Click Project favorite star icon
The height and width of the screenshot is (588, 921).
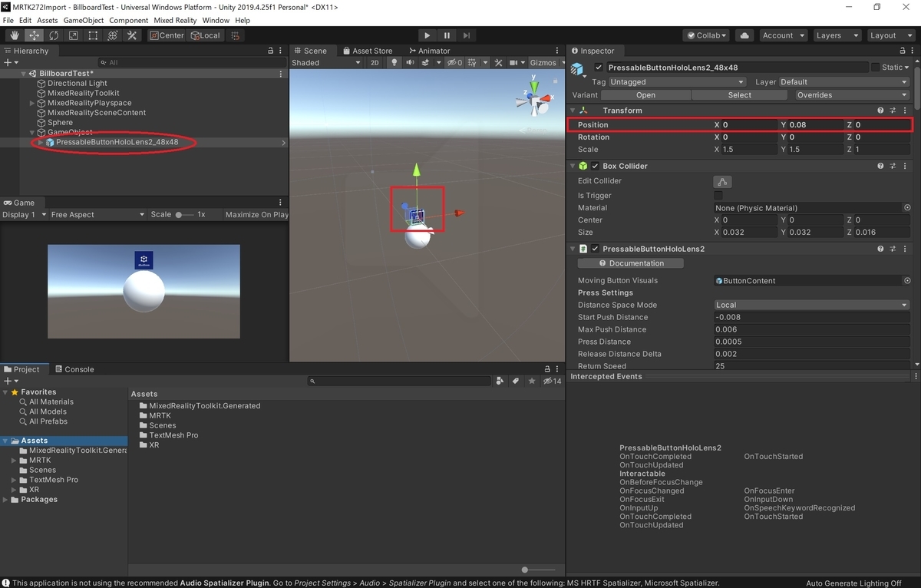pos(532,381)
